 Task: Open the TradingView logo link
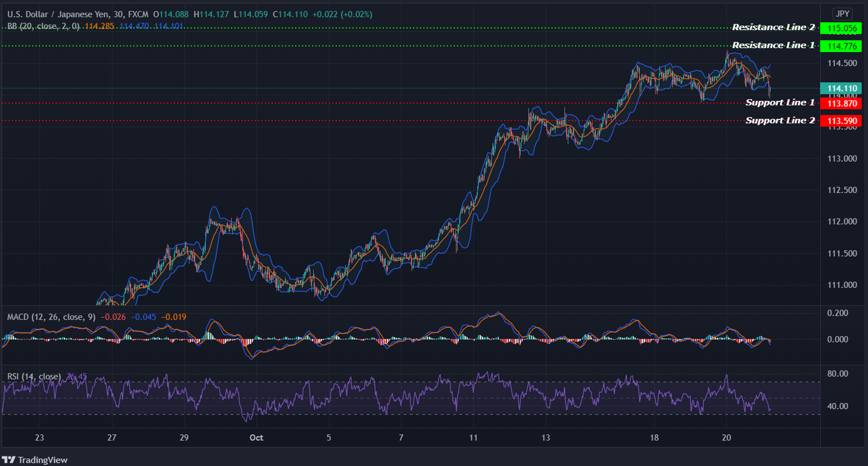(x=35, y=460)
